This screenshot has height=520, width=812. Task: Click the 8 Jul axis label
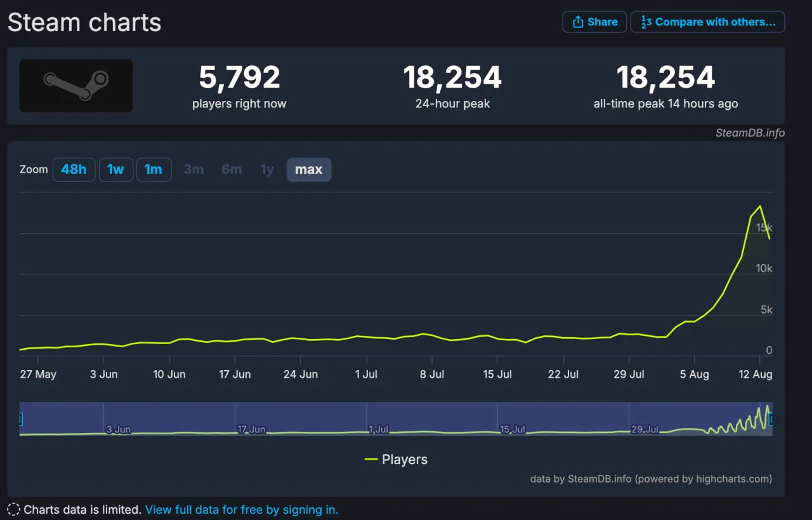pos(432,374)
